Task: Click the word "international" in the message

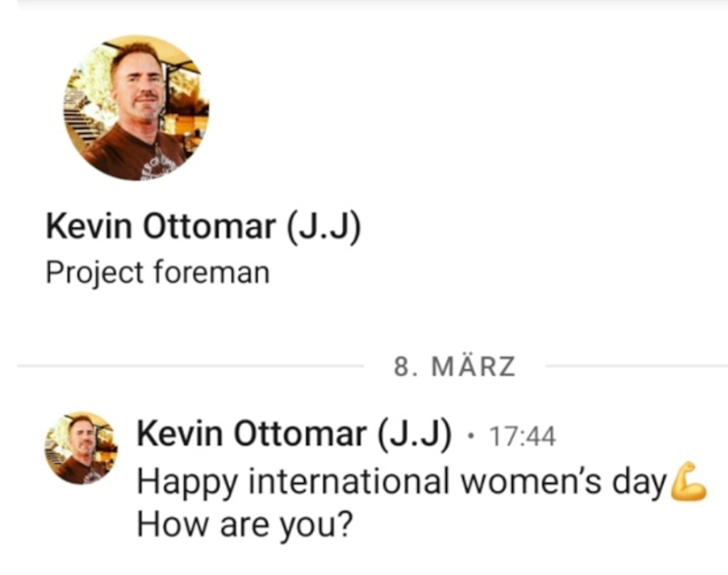Action: 349,482
